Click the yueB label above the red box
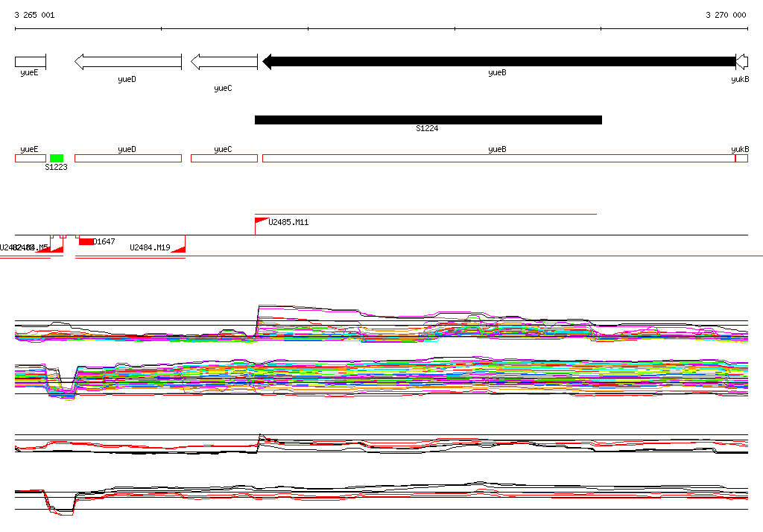Screen dimensions: 763x532 click(x=497, y=150)
